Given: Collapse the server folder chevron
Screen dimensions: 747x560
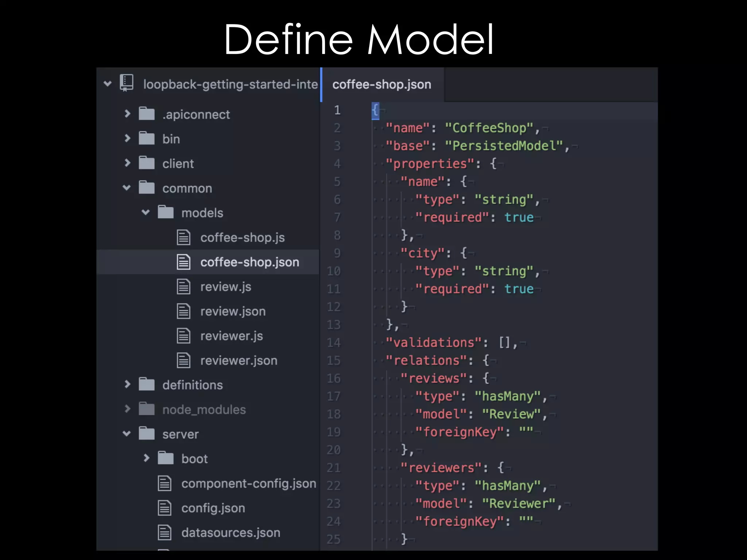Looking at the screenshot, I should tap(127, 433).
